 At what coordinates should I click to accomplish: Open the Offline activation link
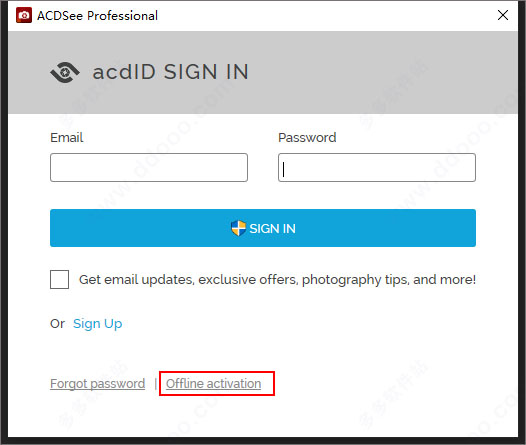coord(213,384)
